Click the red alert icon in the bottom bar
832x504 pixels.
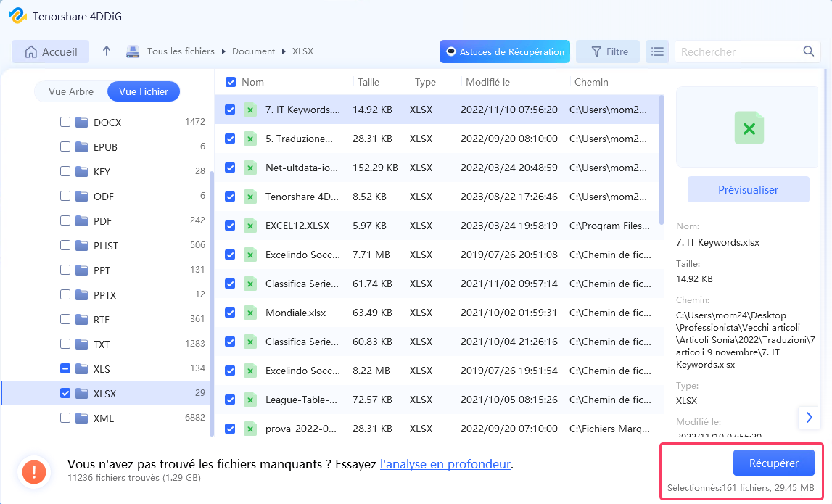point(33,471)
